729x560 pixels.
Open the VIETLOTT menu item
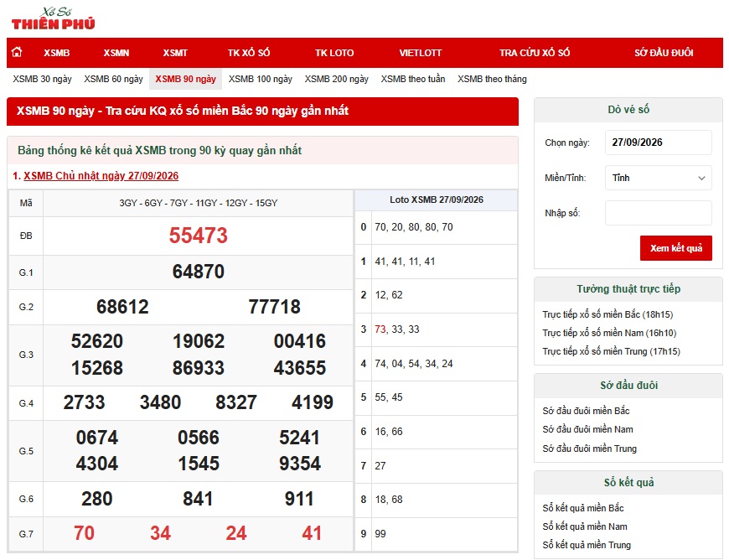[421, 53]
